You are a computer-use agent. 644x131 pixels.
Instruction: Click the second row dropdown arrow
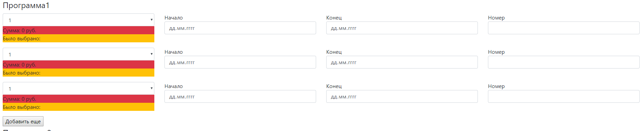pos(151,54)
